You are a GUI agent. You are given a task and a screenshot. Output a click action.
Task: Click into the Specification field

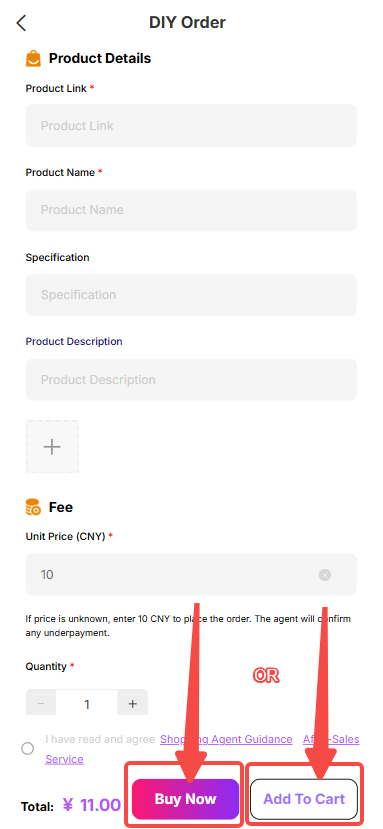(191, 294)
